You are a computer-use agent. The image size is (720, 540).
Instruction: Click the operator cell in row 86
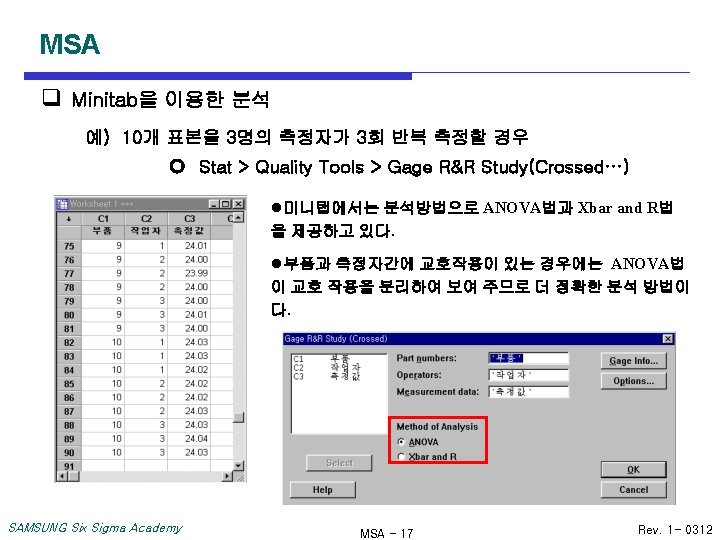146,397
